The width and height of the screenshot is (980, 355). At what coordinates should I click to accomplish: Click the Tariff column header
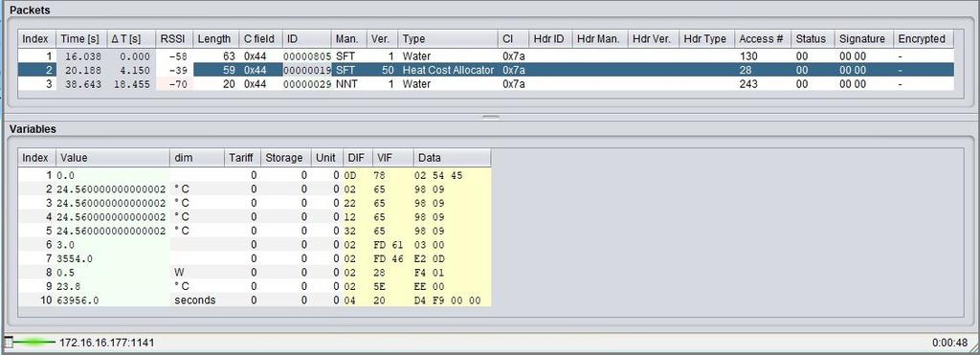[242, 158]
